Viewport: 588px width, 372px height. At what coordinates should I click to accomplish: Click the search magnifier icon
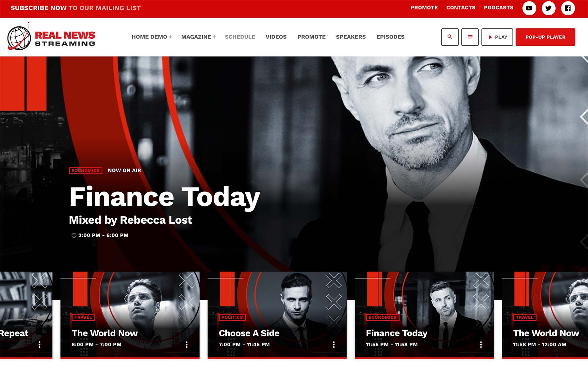pyautogui.click(x=450, y=37)
